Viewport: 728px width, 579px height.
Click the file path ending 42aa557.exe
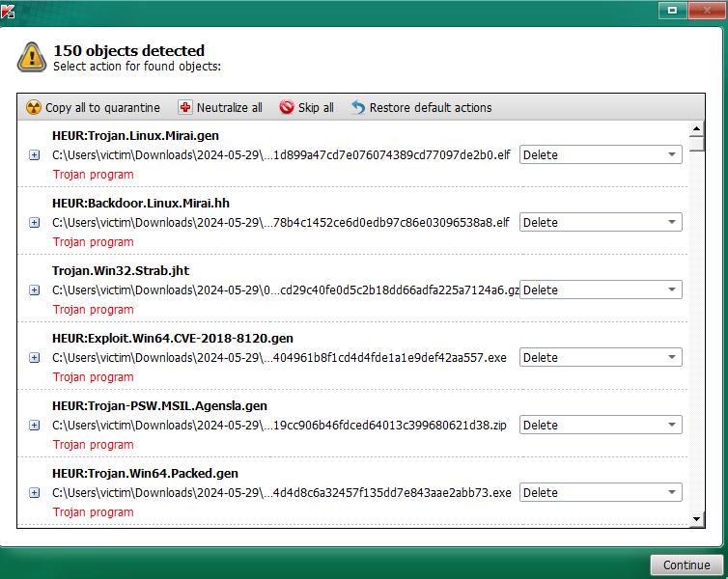tap(279, 358)
